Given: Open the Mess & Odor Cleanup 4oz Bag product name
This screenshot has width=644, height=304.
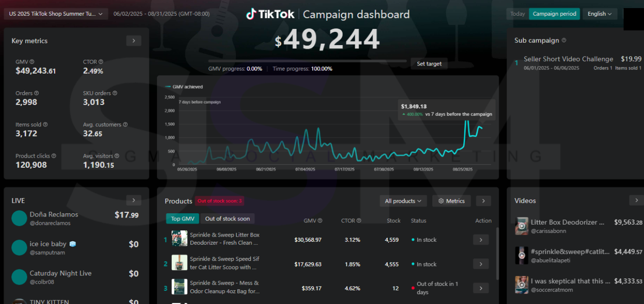Looking at the screenshot, I should point(225,286).
